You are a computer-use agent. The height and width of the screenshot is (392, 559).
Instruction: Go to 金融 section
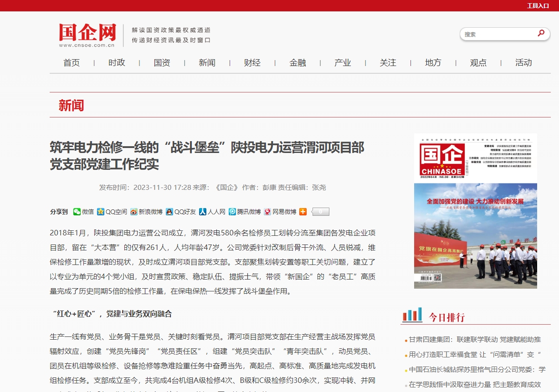pyautogui.click(x=297, y=63)
